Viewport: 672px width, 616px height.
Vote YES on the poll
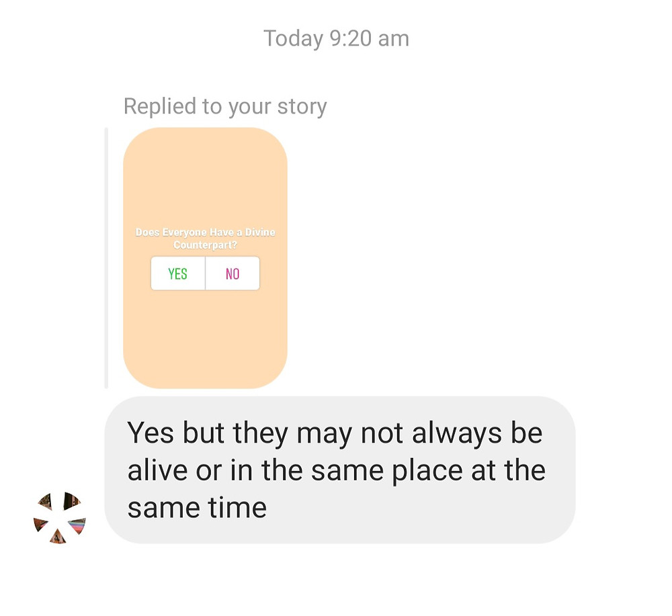(178, 273)
